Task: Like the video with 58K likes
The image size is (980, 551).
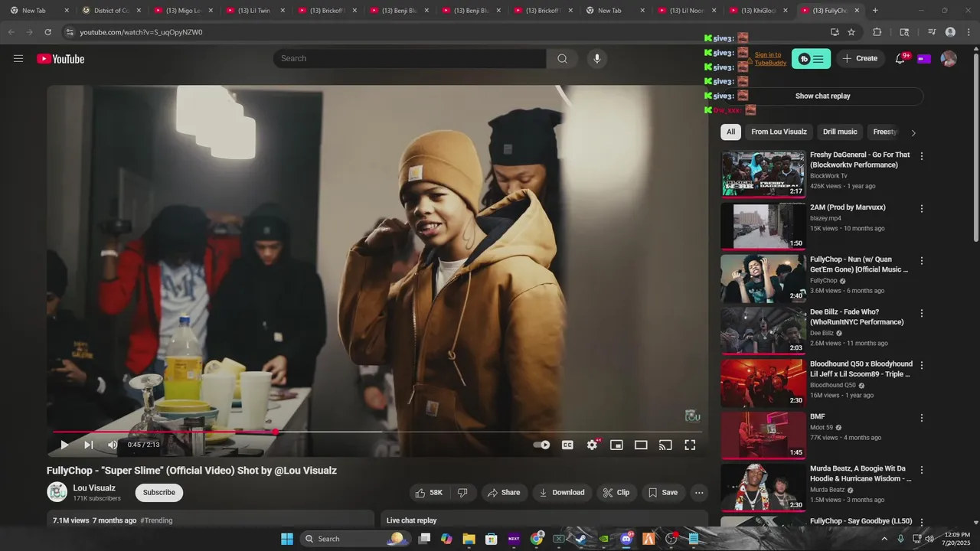Action: (x=429, y=493)
